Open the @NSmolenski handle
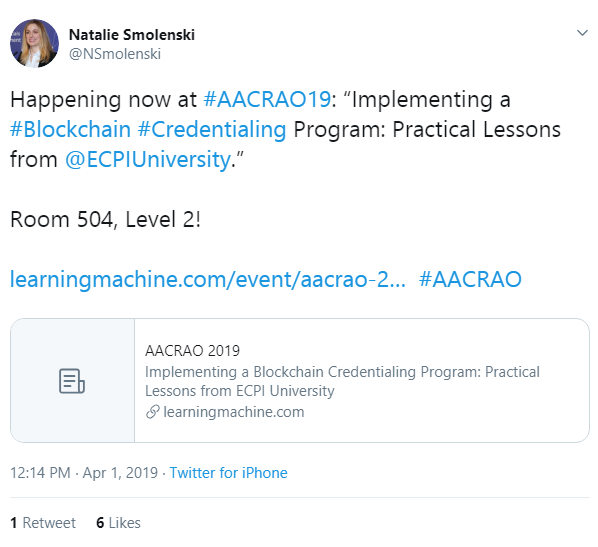Viewport: 598px width, 547px height. point(115,54)
